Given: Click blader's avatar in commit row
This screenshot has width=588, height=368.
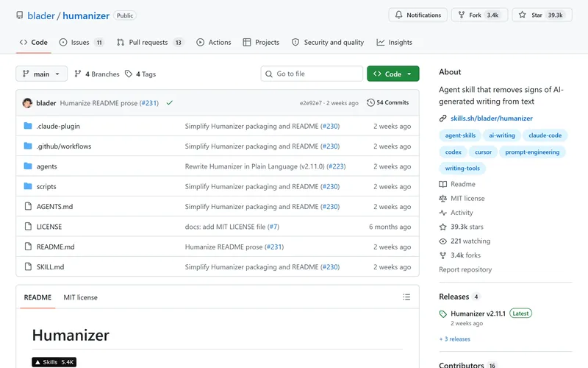Looking at the screenshot, I should (x=27, y=103).
